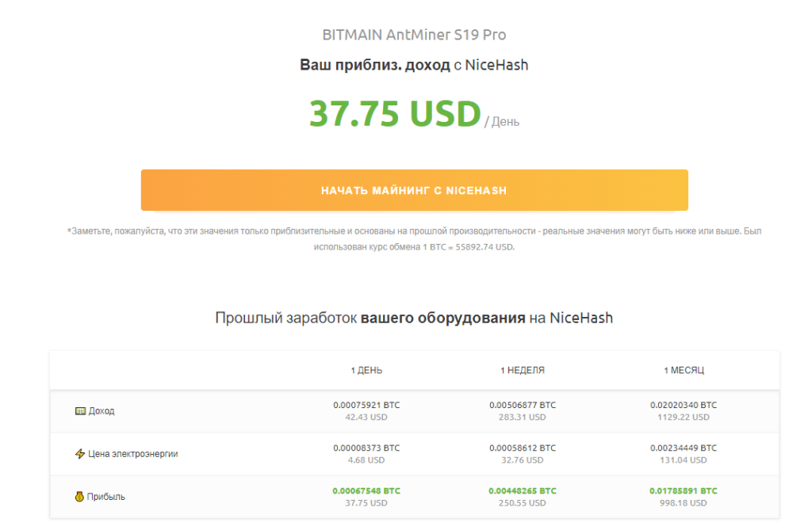The width and height of the screenshot is (812, 530).
Task: Click the lightning bolt electricity icon
Action: coord(80,454)
